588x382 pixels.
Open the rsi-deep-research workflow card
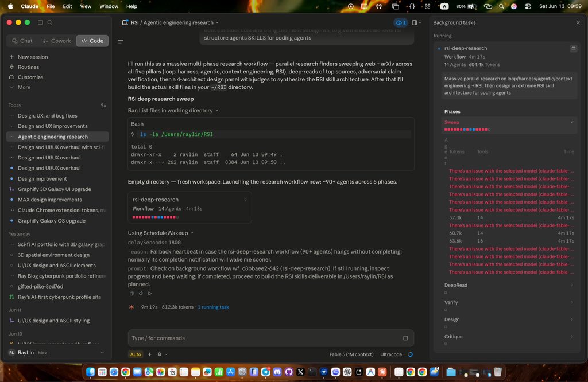[189, 207]
